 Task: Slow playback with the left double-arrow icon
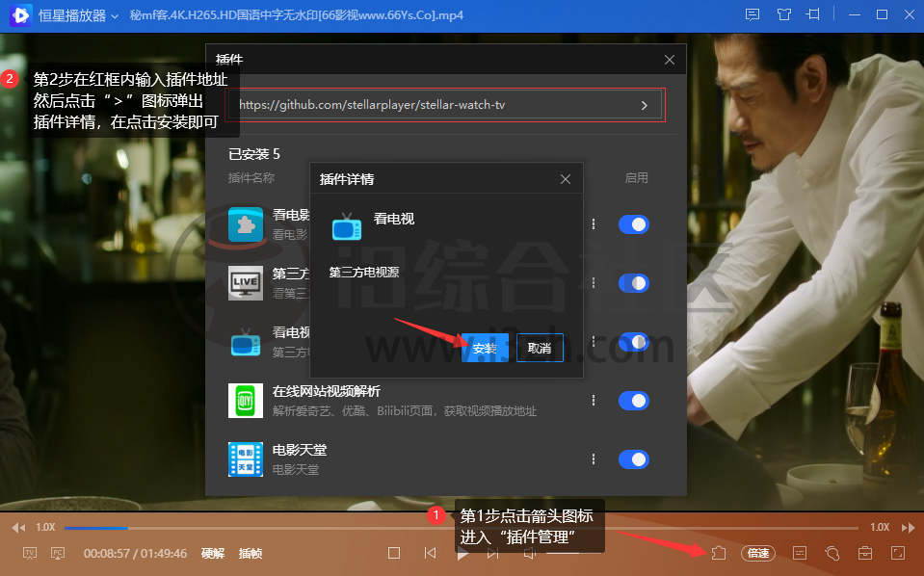pyautogui.click(x=18, y=528)
